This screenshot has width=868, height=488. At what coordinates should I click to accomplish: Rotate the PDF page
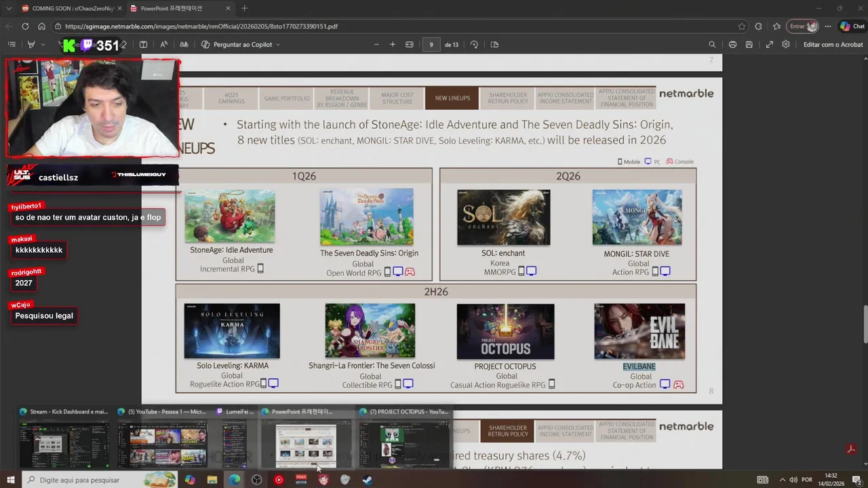click(474, 45)
